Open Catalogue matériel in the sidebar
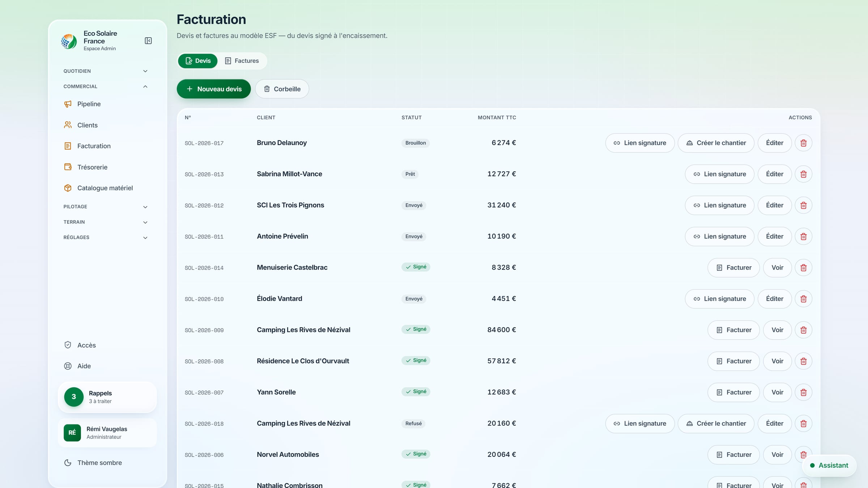 (106, 188)
